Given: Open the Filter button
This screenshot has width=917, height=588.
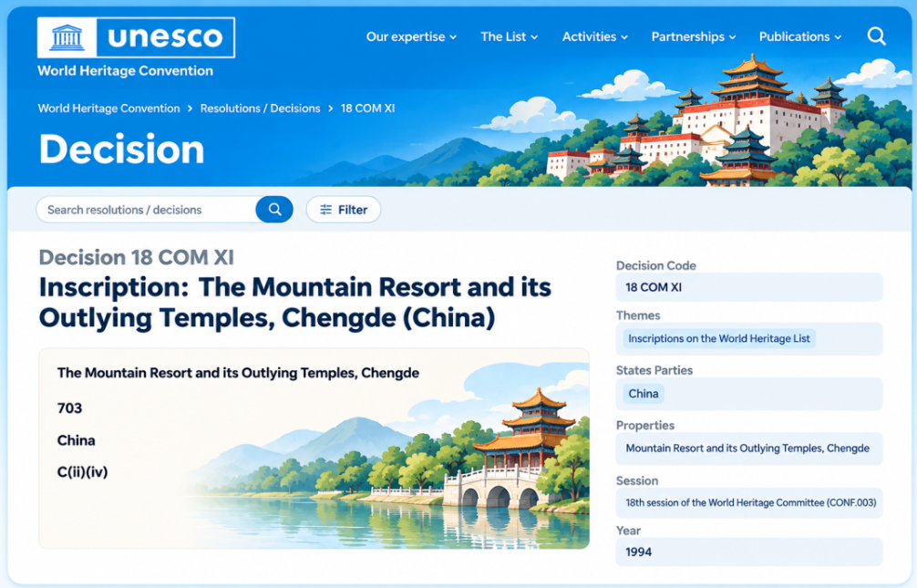Looking at the screenshot, I should (x=344, y=210).
